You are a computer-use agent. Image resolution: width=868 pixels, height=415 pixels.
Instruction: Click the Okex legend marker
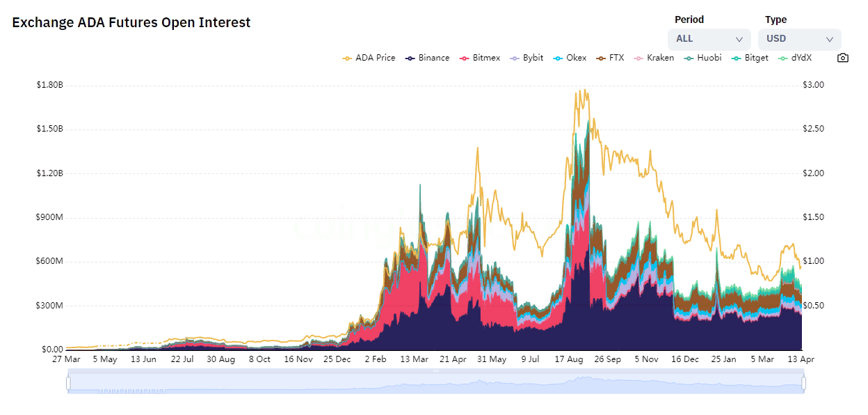coord(556,58)
